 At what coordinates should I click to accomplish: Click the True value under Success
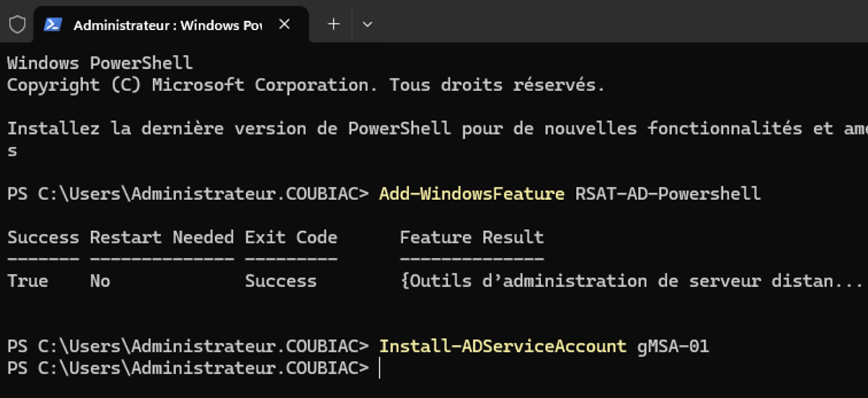tap(28, 281)
